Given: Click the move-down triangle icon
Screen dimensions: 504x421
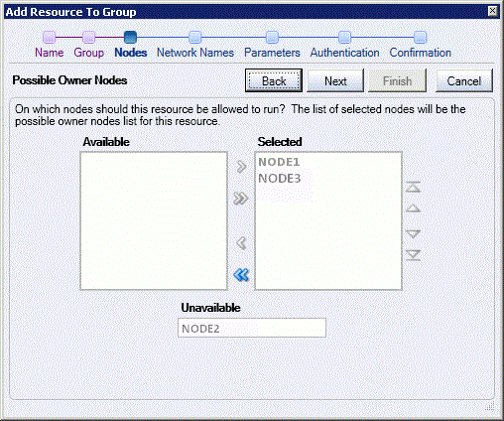Looking at the screenshot, I should tap(413, 234).
